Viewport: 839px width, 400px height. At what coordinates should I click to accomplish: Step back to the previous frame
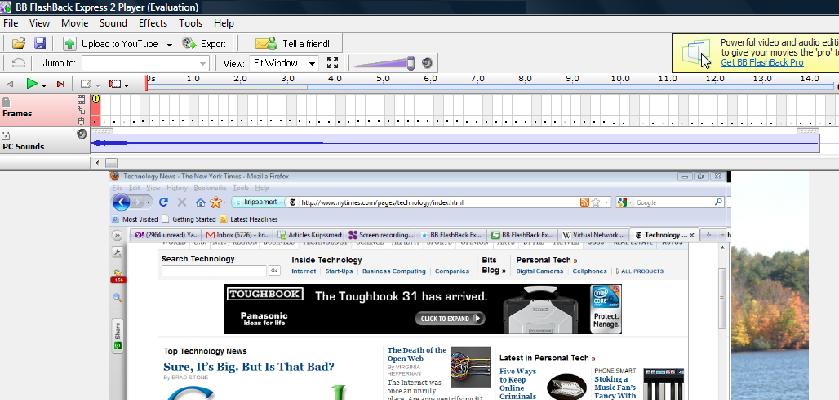pos(10,84)
